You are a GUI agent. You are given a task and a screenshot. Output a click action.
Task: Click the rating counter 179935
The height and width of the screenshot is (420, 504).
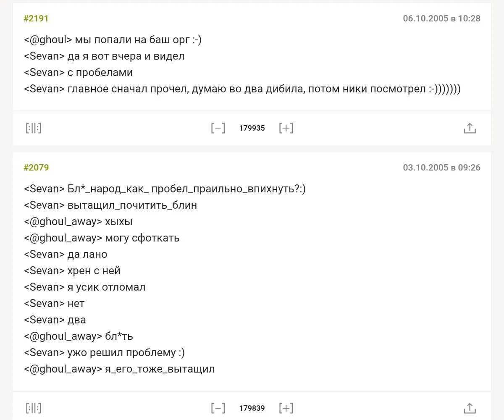(252, 128)
